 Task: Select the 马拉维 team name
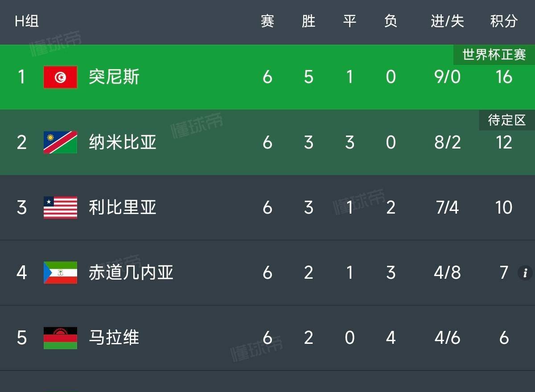[114, 338]
